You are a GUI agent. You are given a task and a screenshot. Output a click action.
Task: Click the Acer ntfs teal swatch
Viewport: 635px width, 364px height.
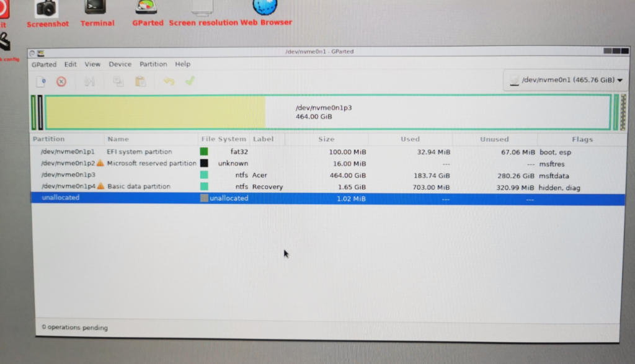(x=204, y=175)
